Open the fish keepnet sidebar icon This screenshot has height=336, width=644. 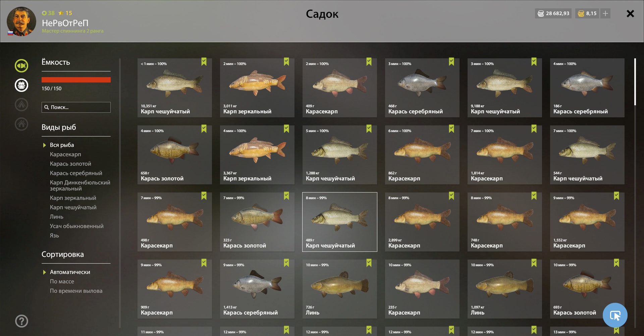coord(21,66)
